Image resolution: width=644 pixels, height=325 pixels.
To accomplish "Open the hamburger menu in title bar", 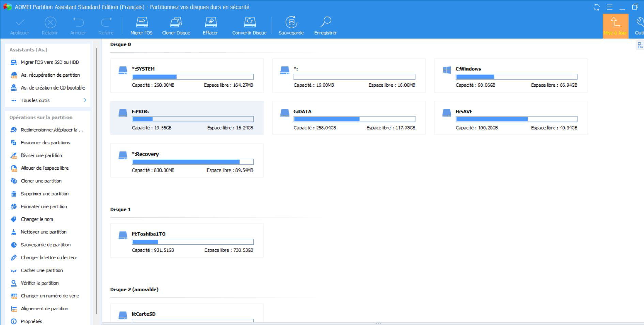I will tap(610, 7).
